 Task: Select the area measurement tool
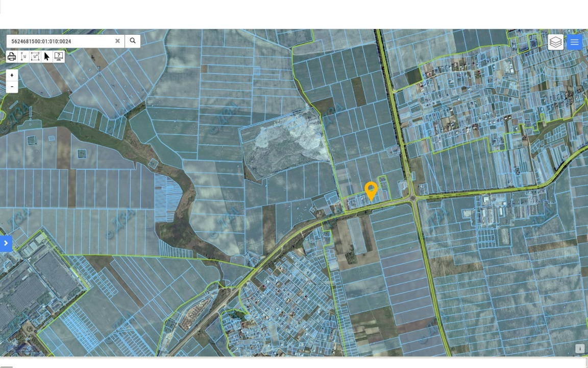pyautogui.click(x=35, y=57)
